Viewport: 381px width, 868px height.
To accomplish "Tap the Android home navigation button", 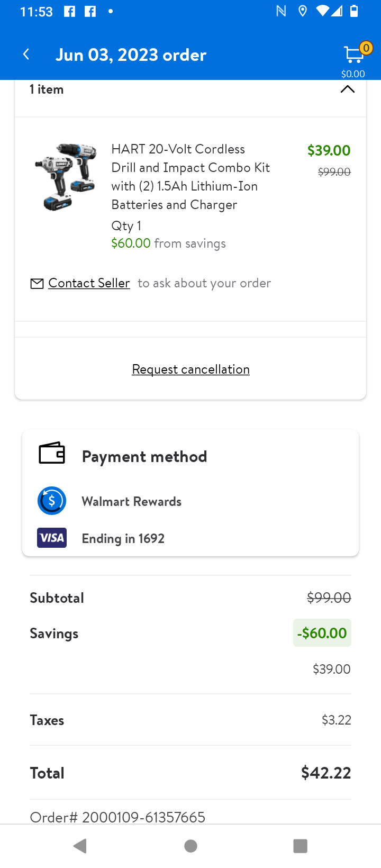I will point(190,846).
